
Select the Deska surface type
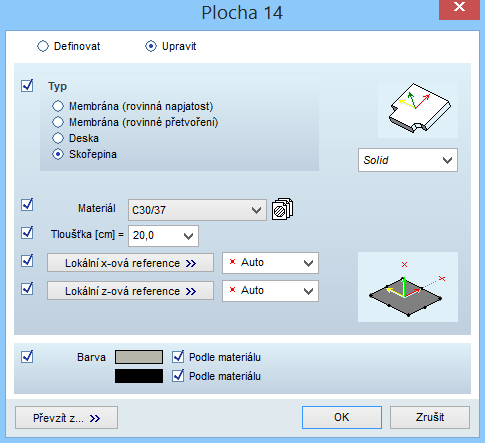pos(58,138)
